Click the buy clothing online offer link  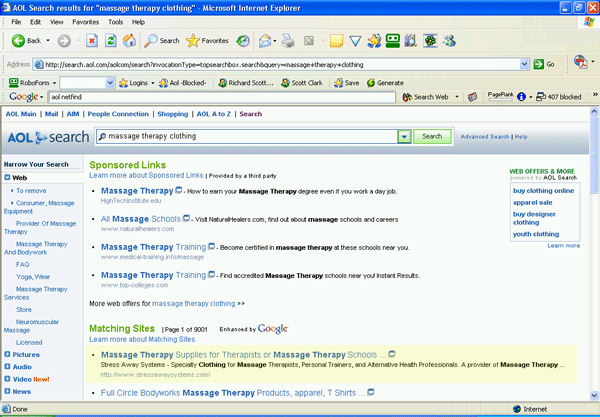[x=543, y=191]
